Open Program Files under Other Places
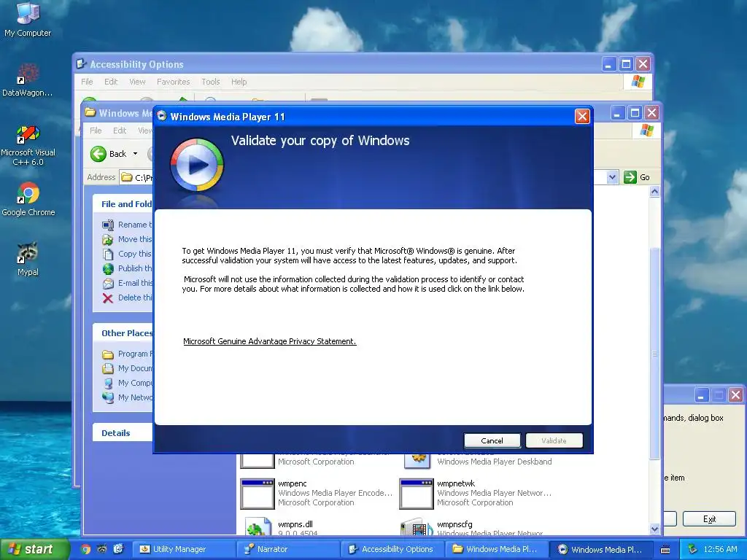 pyautogui.click(x=128, y=354)
